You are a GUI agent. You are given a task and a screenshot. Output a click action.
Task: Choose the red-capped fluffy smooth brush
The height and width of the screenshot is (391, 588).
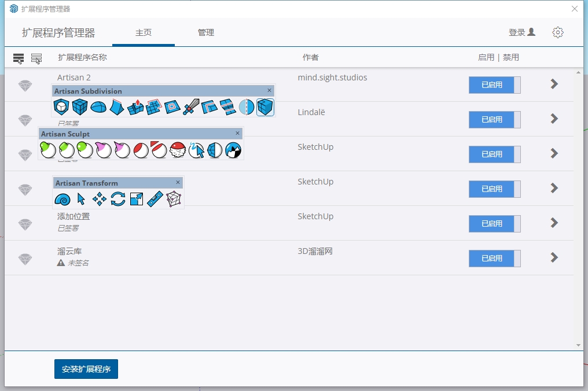pyautogui.click(x=178, y=150)
